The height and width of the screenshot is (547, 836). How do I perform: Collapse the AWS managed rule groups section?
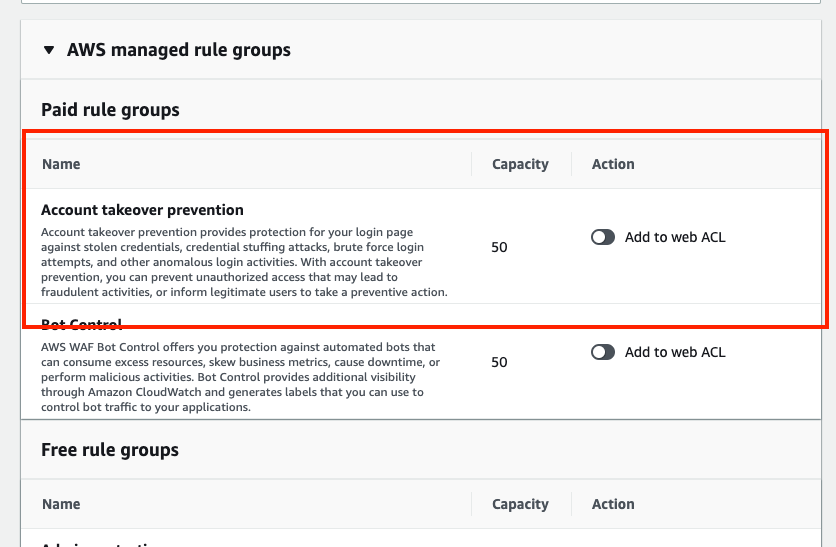pyautogui.click(x=49, y=50)
